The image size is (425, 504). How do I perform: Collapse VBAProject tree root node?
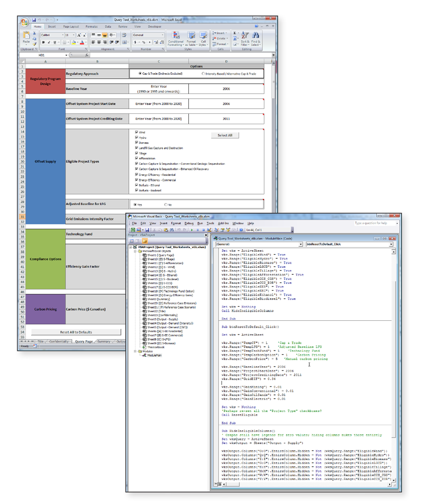[130, 247]
